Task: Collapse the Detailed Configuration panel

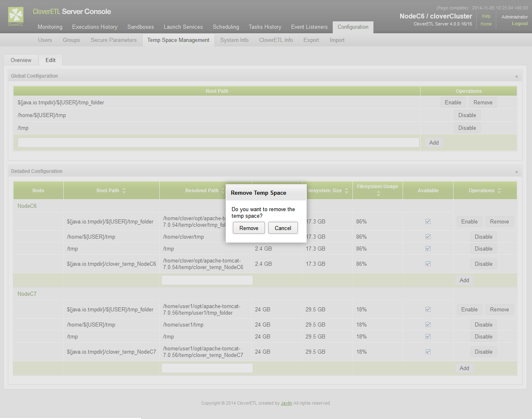Action: pos(516,172)
